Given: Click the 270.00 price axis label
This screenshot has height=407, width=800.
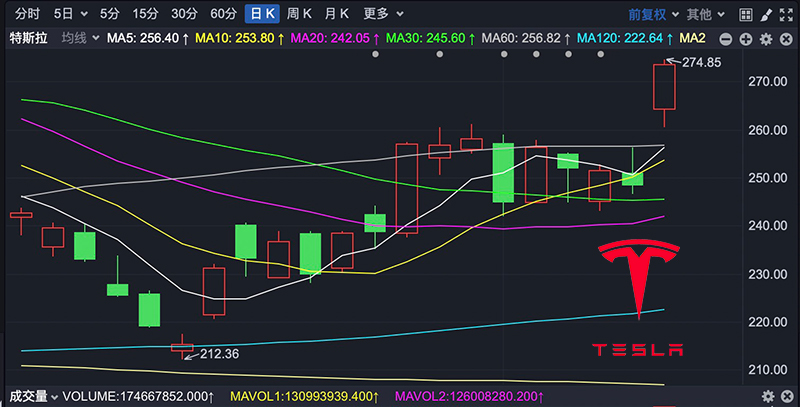Looking at the screenshot, I should click(x=767, y=82).
